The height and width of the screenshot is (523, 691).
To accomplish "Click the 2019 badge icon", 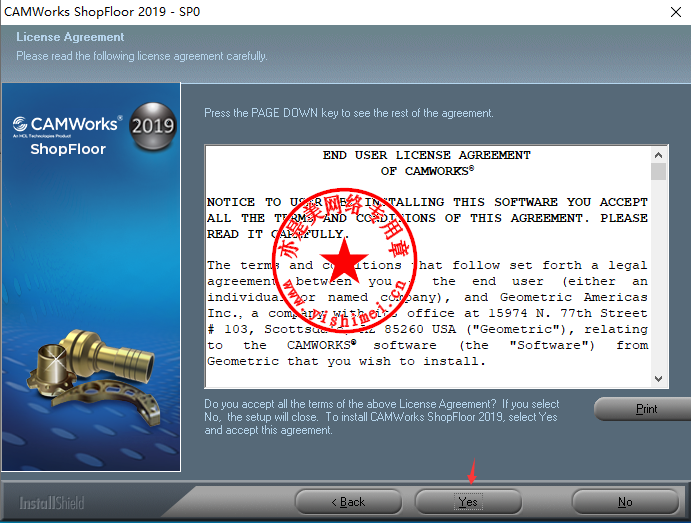I will point(152,126).
